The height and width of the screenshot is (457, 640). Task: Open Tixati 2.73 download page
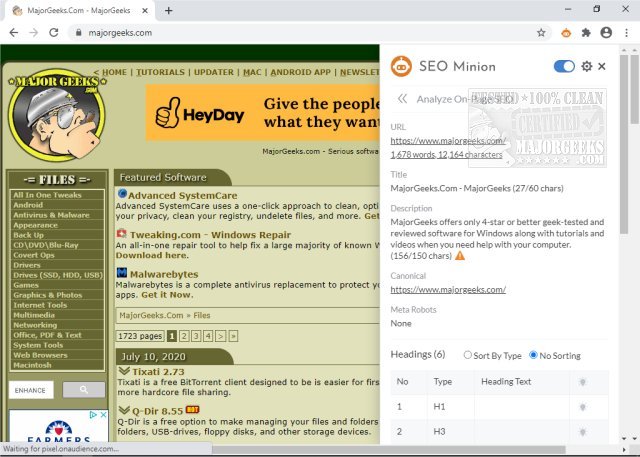(x=158, y=372)
